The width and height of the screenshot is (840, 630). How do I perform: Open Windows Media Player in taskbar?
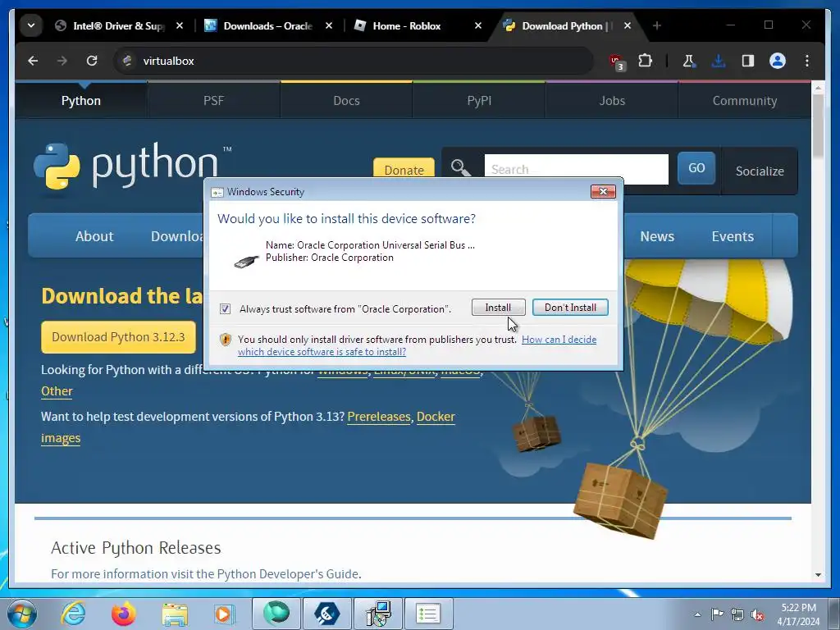[224, 614]
